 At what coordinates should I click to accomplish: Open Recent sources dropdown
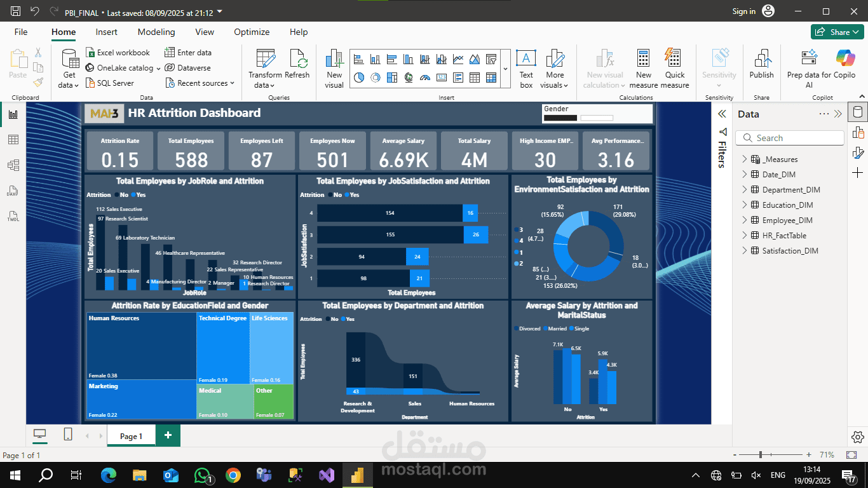click(x=200, y=83)
